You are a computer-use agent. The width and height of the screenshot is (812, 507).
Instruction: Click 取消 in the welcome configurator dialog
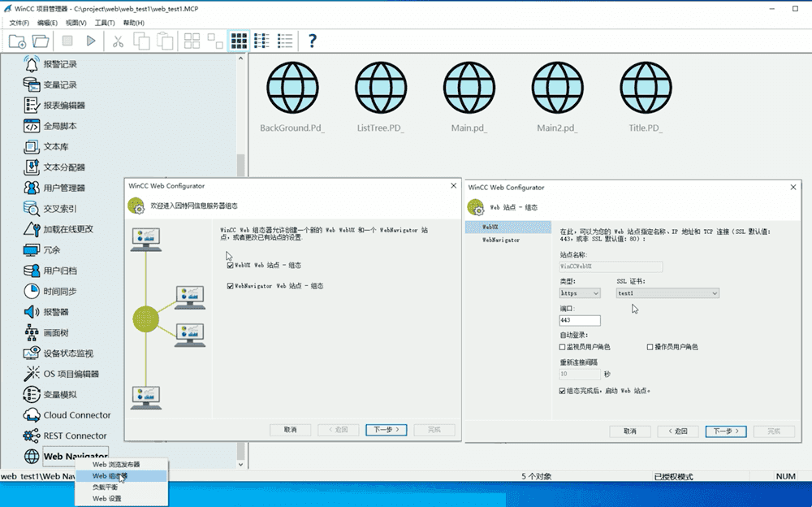click(x=290, y=430)
